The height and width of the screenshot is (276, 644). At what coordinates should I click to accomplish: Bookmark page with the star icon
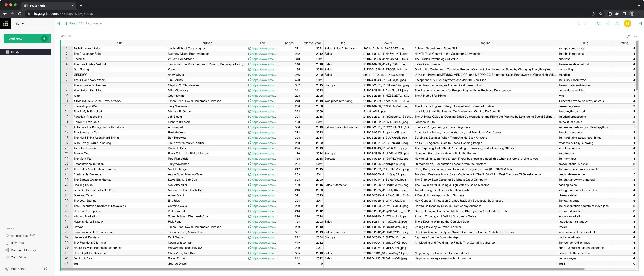point(601,14)
